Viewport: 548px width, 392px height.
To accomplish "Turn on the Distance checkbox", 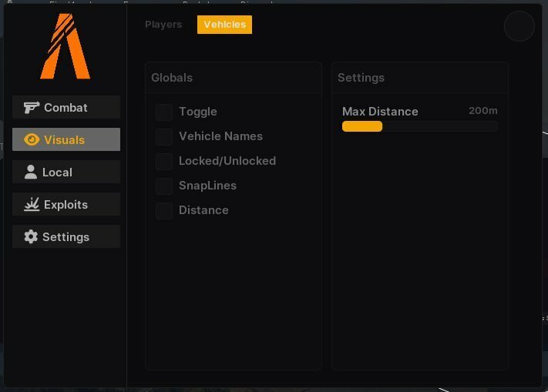I will coord(164,210).
